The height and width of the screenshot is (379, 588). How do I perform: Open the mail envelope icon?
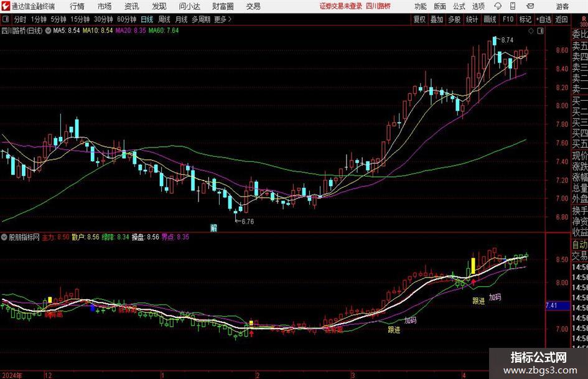pos(530,6)
